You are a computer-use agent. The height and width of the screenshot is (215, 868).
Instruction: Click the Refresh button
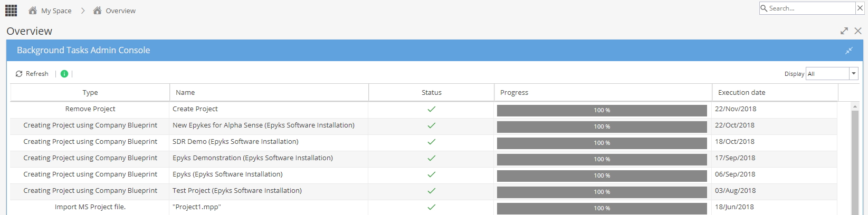(x=32, y=74)
